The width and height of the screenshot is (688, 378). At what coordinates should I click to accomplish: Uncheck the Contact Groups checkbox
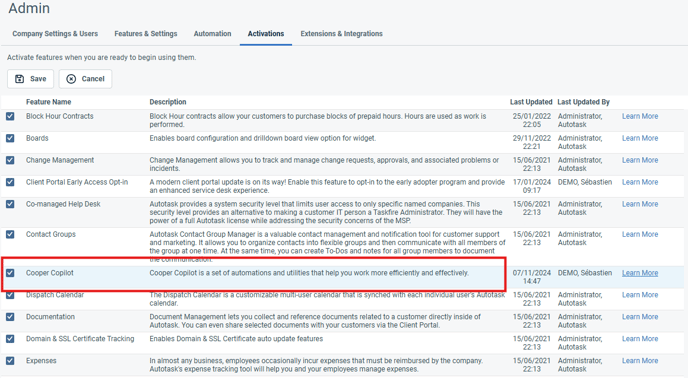(x=10, y=234)
